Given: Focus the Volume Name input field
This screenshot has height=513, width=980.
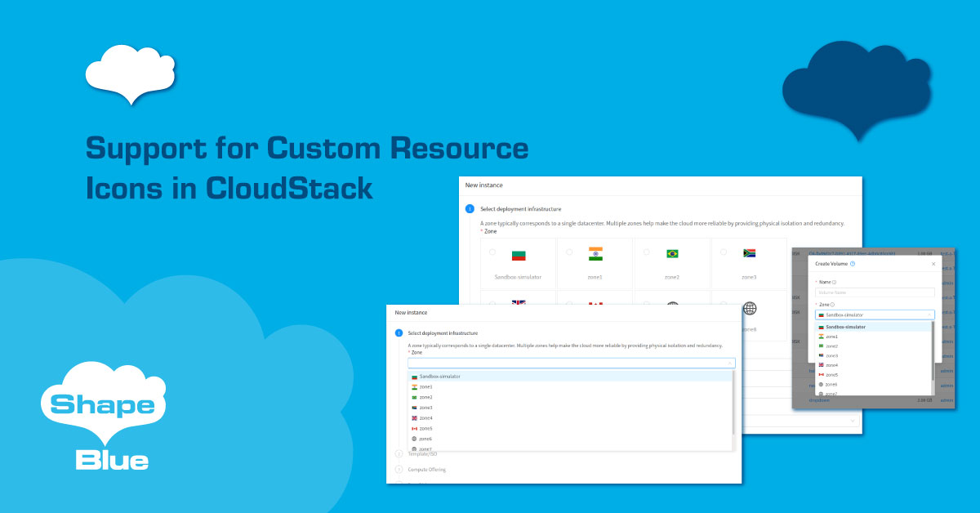Looking at the screenshot, I should [875, 292].
